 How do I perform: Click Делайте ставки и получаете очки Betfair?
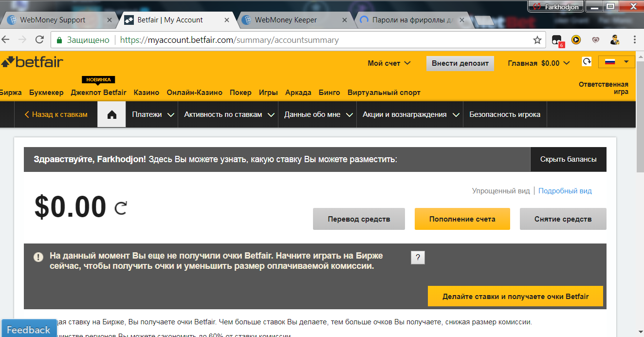click(515, 296)
